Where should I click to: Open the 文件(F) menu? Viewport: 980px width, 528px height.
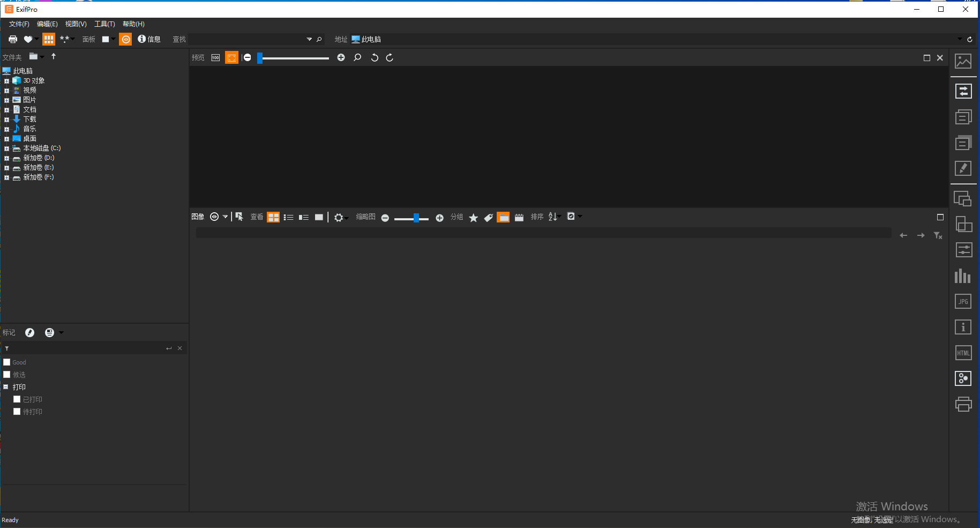point(19,24)
